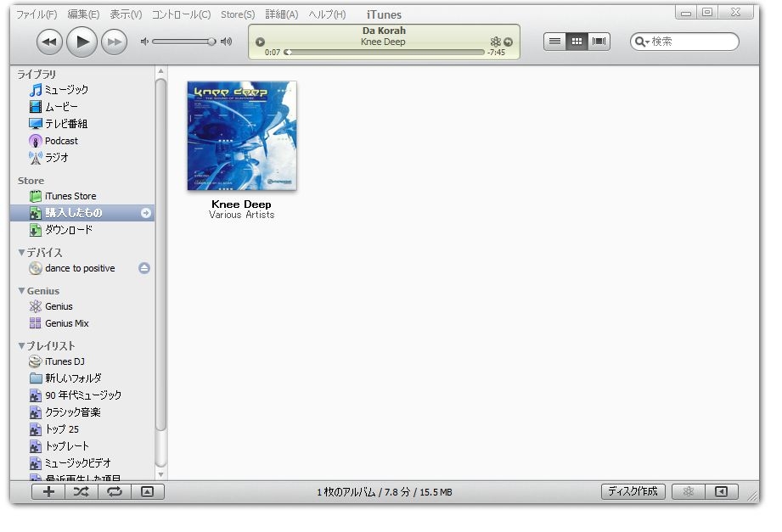The image size is (782, 532).
Task: Toggle shuffle playback
Action: [x=82, y=492]
